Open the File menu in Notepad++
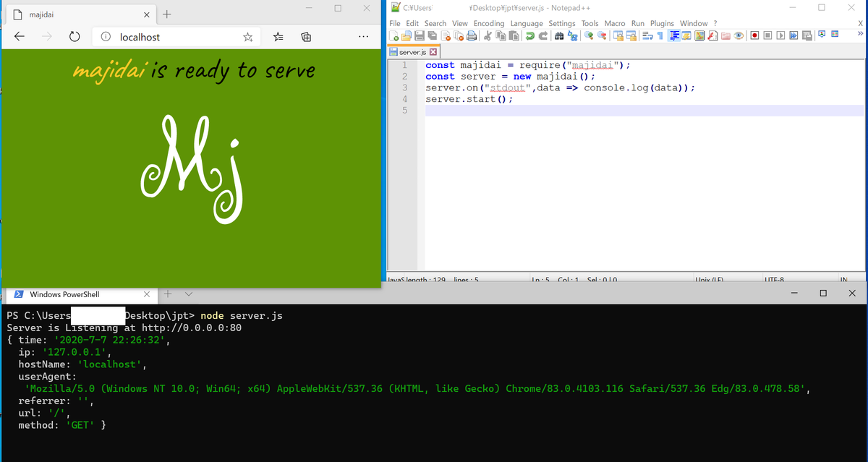This screenshot has height=462, width=868. pos(395,23)
